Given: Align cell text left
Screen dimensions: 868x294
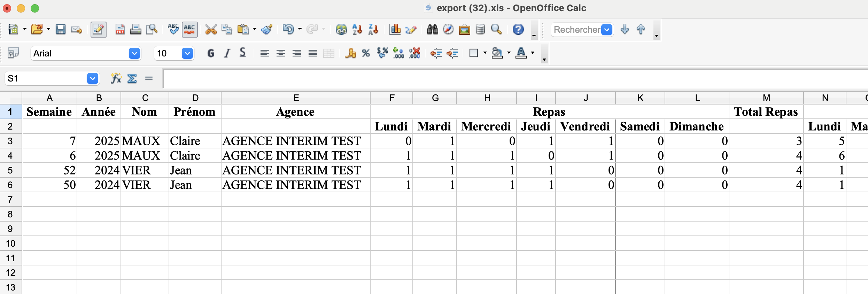Looking at the screenshot, I should coord(264,53).
